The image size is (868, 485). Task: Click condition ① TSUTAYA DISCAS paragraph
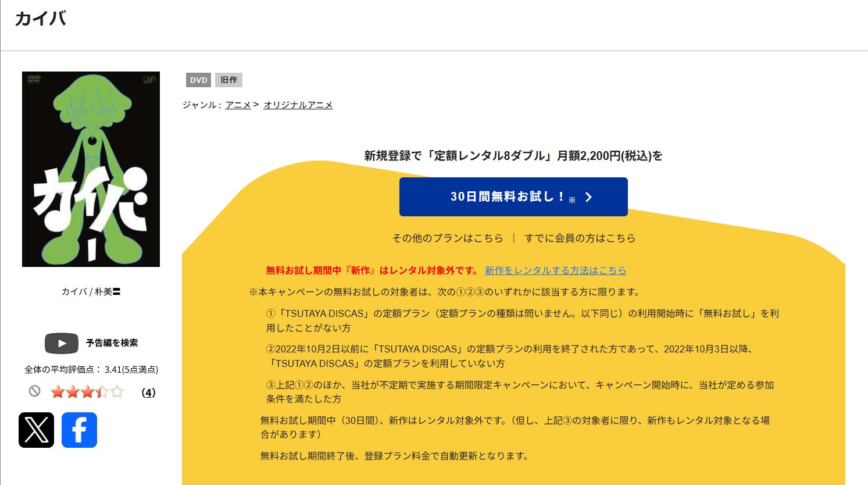pos(523,320)
